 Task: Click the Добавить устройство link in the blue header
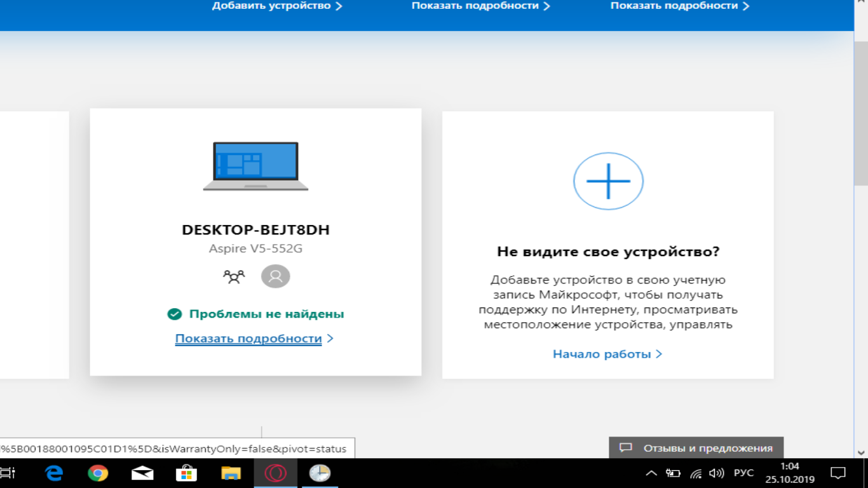click(x=271, y=6)
